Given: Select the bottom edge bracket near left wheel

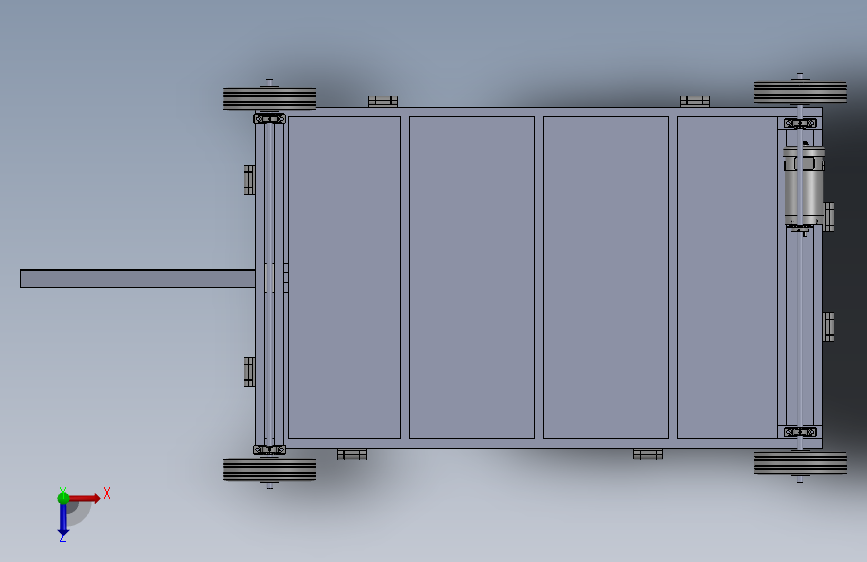Looking at the screenshot, I should pyautogui.click(x=352, y=454).
